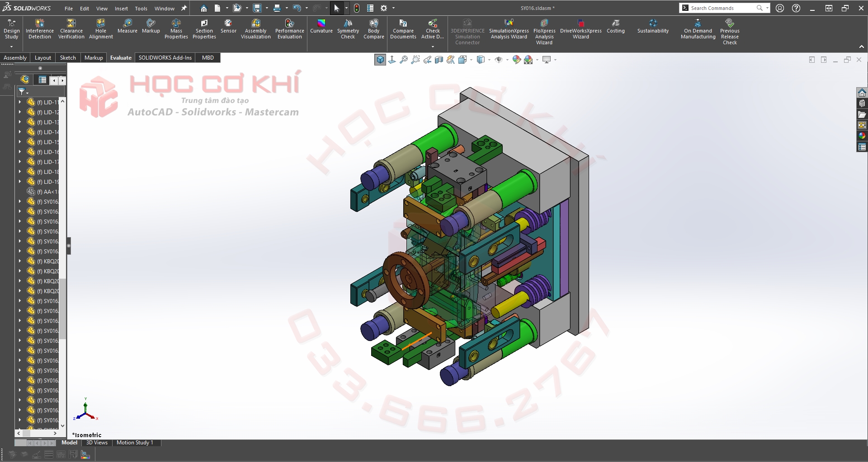
Task: Open the View Orientation dropdown arrow
Action: click(471, 60)
